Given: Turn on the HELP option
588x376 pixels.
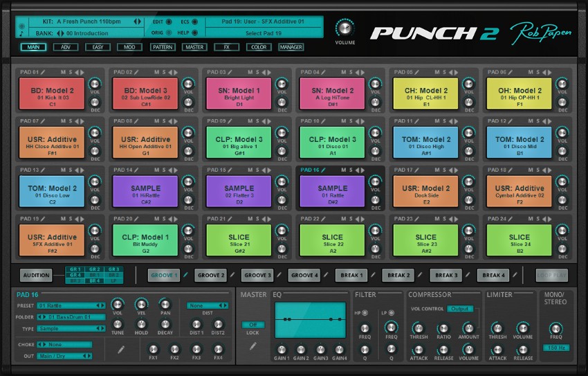Looking at the screenshot, I should (194, 33).
